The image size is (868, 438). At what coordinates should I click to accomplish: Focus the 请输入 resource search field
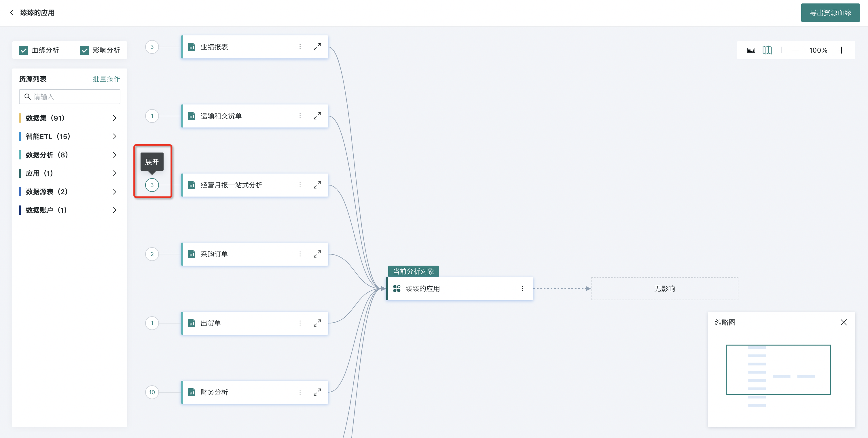[x=70, y=97]
